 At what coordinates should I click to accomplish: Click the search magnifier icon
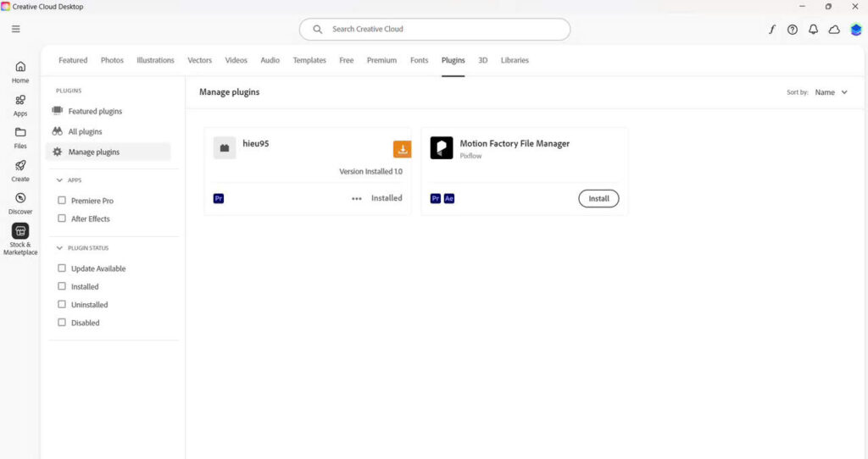(x=317, y=30)
